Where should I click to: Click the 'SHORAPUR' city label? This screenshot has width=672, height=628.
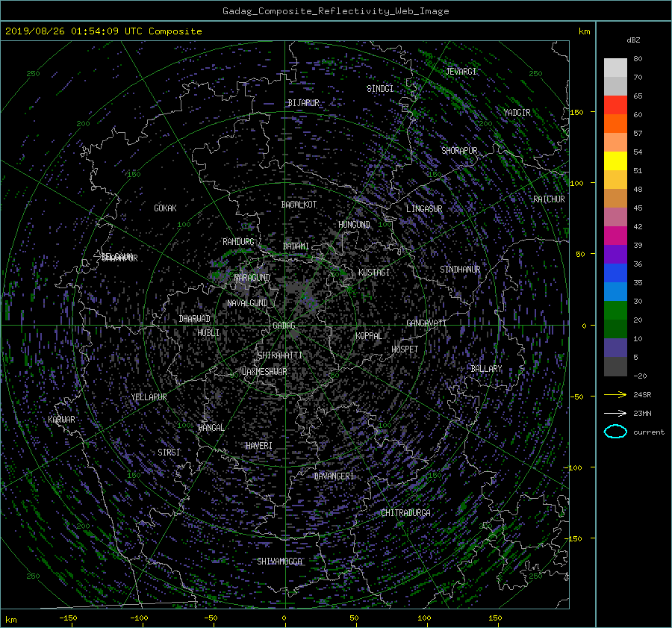(459, 151)
